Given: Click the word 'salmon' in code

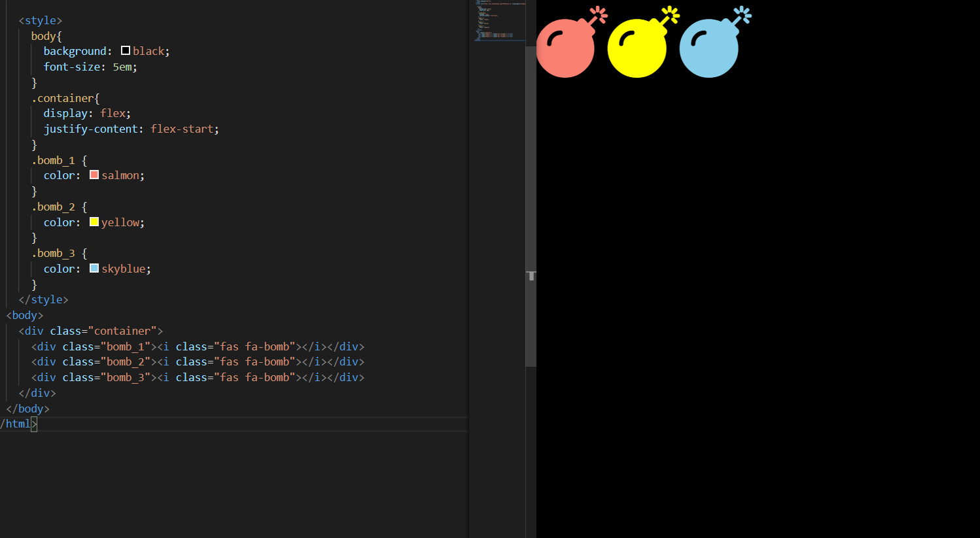Looking at the screenshot, I should pos(120,175).
